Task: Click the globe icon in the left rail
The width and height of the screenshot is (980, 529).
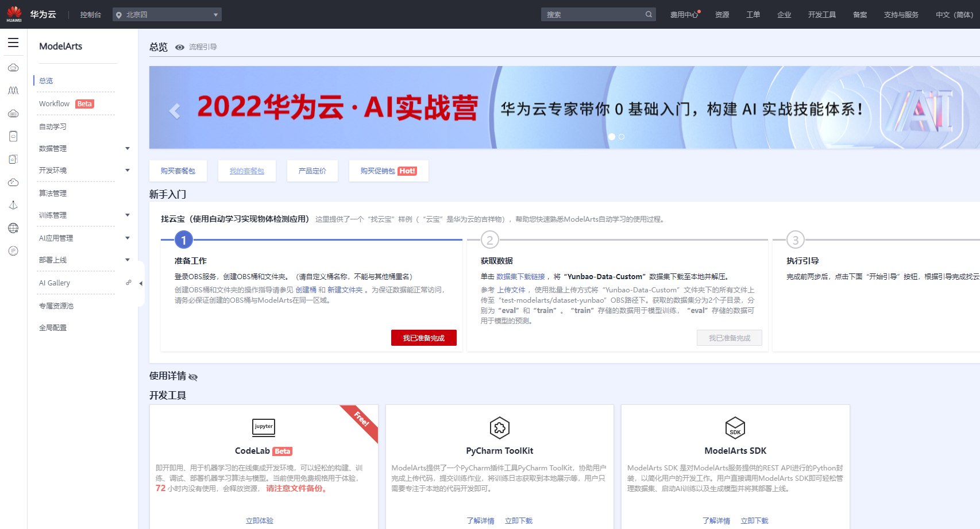Action: click(x=13, y=228)
